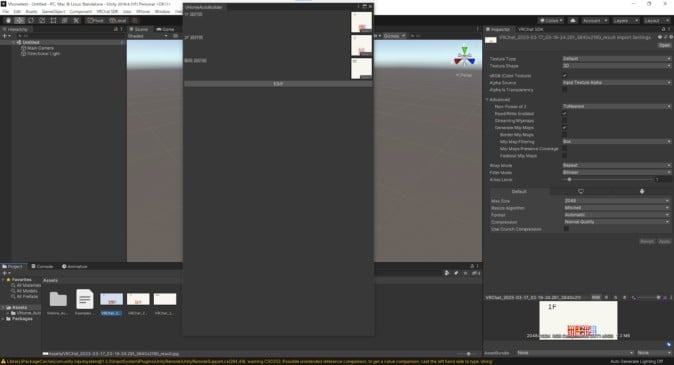674x365 pixels.
Task: Select the Hand tool in the toolbar
Action: 8,21
